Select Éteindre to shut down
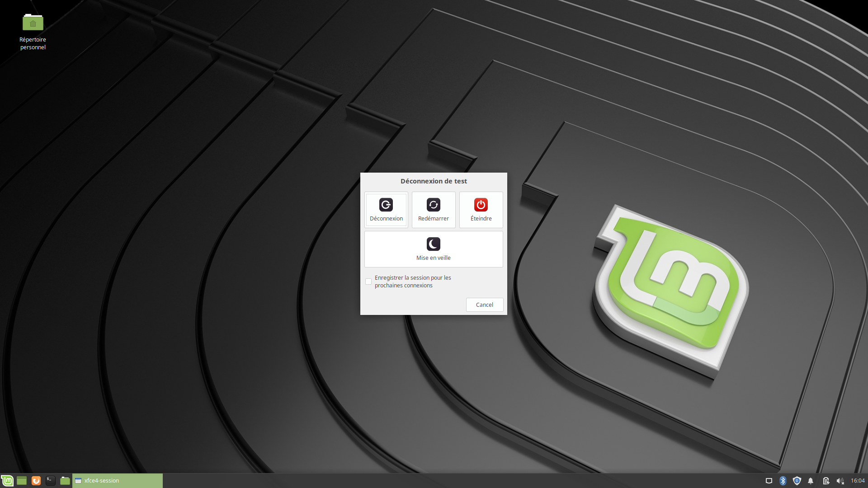Image resolution: width=868 pixels, height=488 pixels. 481,210
